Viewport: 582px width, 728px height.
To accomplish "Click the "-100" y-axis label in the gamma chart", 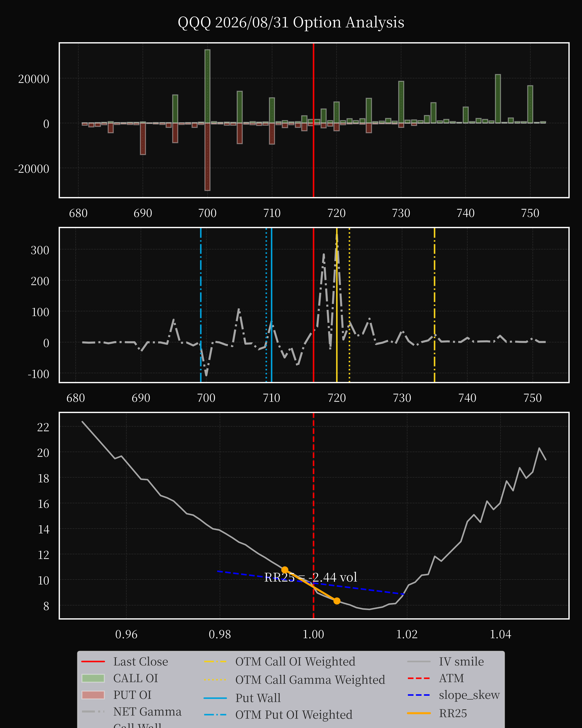I will (x=39, y=374).
